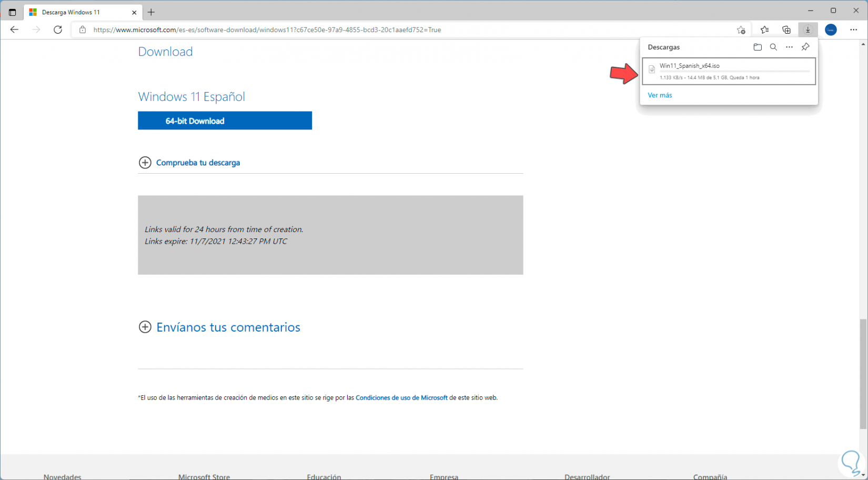Click the Download heading text
Image resolution: width=868 pixels, height=480 pixels.
click(165, 52)
